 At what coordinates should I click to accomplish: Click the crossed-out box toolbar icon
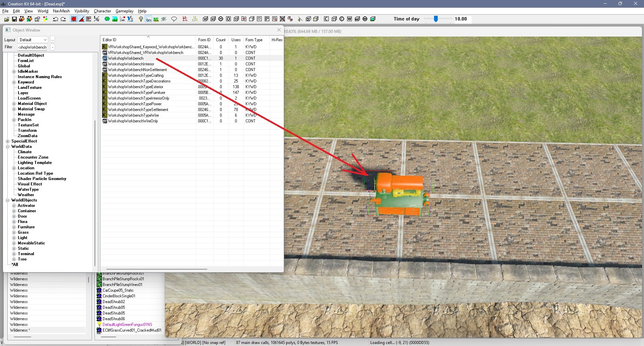282,19
